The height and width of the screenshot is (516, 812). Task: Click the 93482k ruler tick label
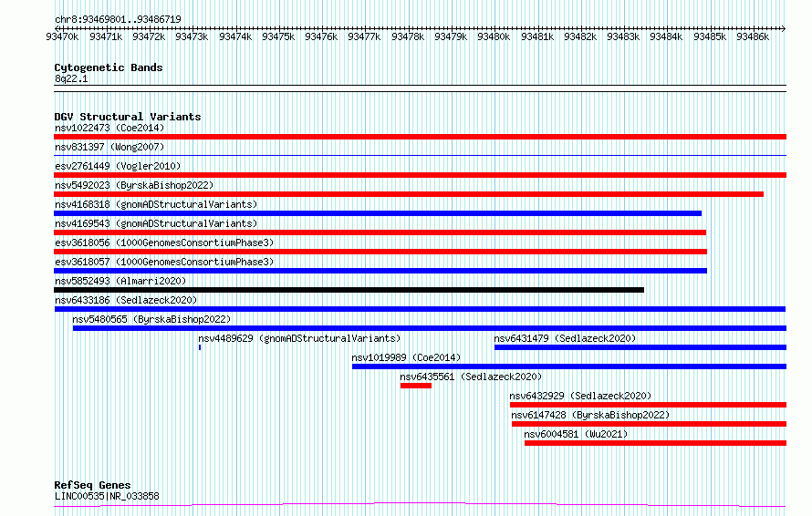point(580,36)
